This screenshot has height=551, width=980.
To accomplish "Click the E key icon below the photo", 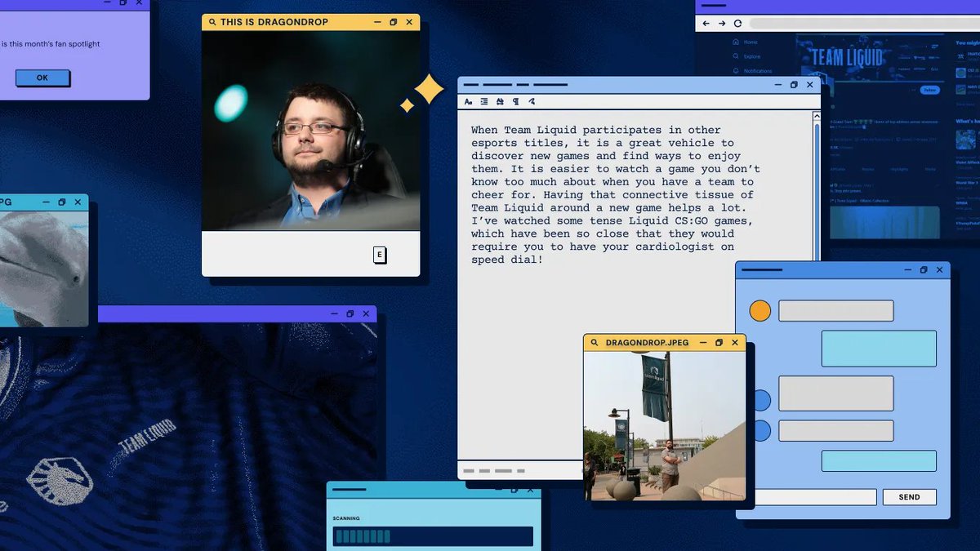I will pos(380,255).
